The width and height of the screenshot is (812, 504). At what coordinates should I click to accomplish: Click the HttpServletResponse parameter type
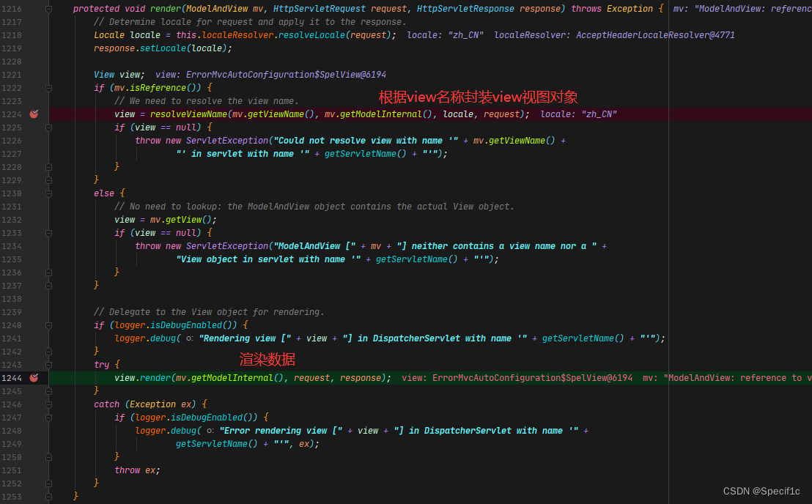tap(465, 9)
